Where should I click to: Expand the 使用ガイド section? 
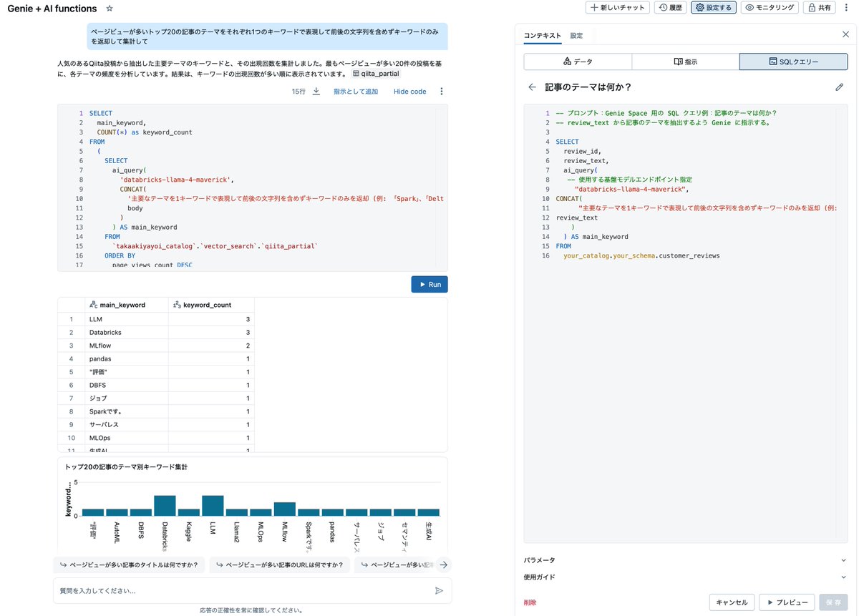(x=685, y=577)
